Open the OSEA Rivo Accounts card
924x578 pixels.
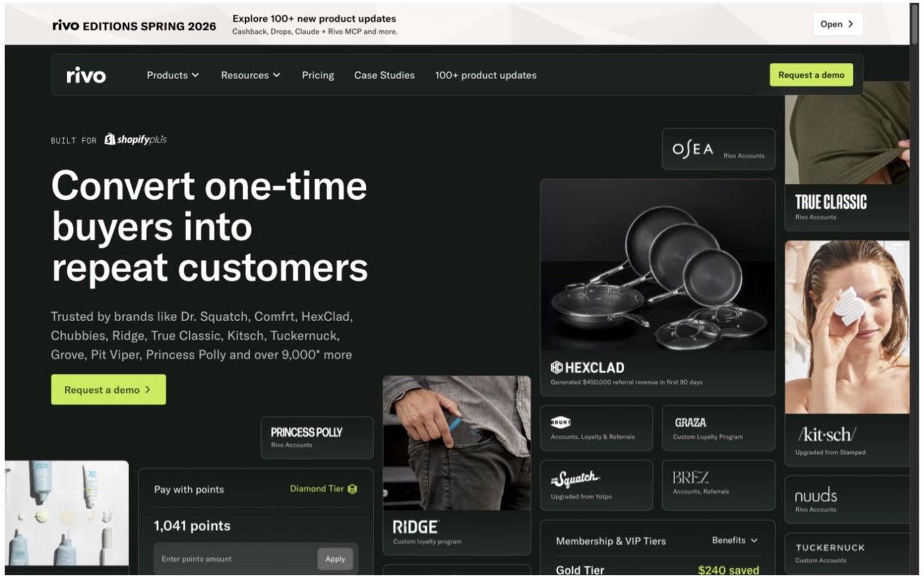(718, 149)
